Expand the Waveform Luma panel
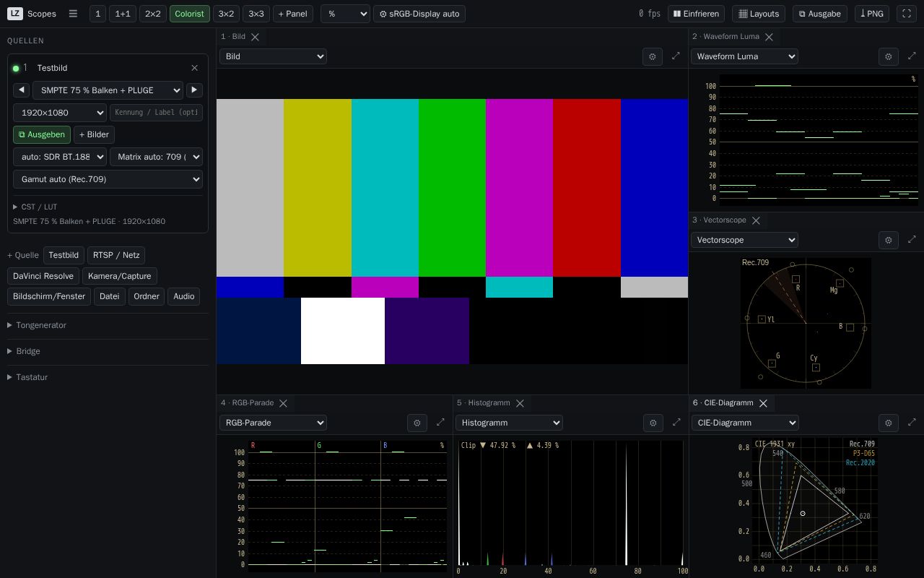Screen dimensions: 924x578 912,56
